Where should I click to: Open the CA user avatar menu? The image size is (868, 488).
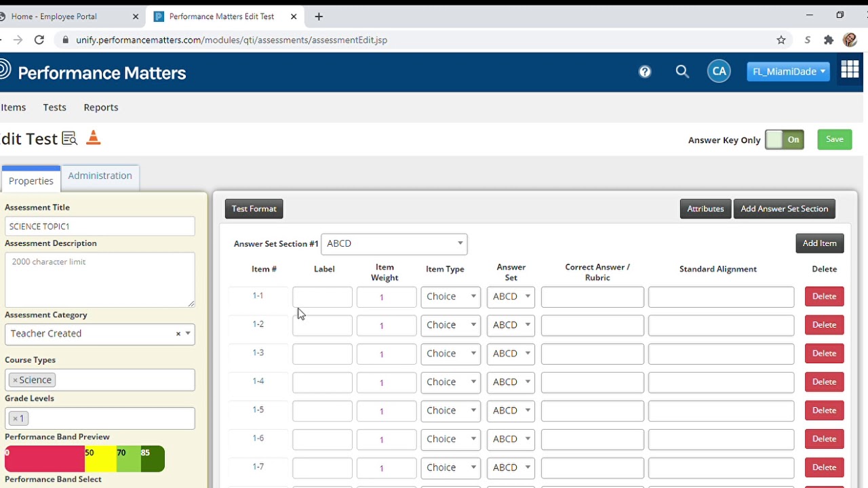pyautogui.click(x=719, y=71)
